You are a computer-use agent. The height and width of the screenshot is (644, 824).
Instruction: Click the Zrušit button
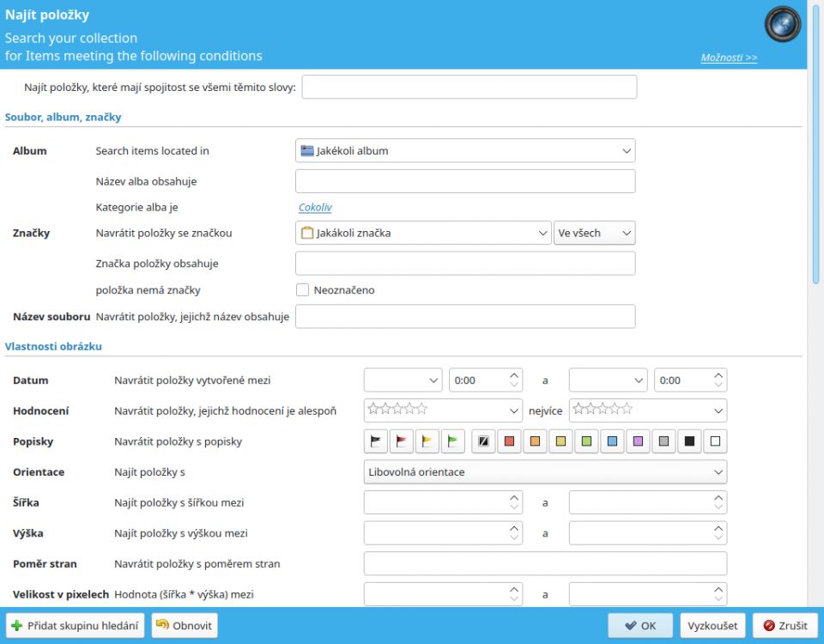tap(785, 626)
